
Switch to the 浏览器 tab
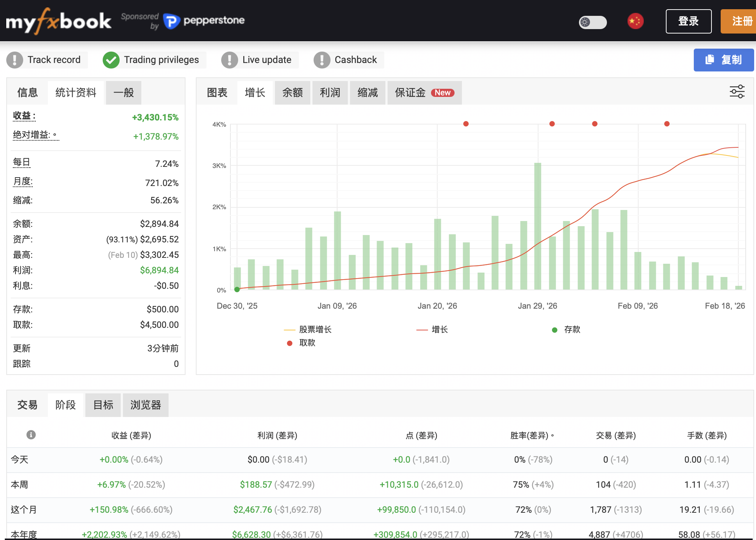(x=145, y=405)
